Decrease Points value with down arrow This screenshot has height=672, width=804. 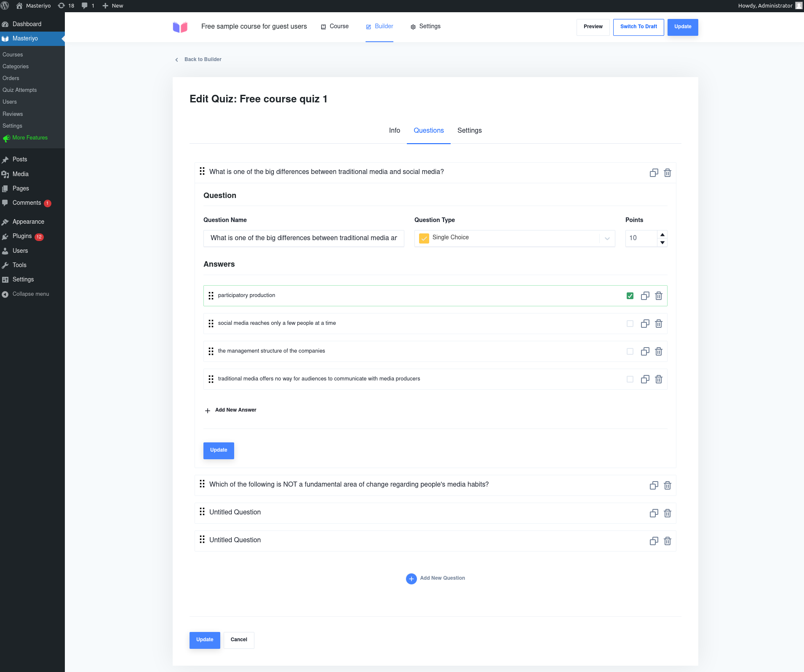coord(662,243)
